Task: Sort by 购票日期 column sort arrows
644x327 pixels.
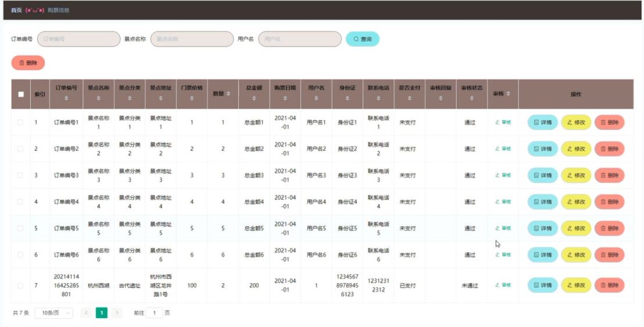Action: 285,98
